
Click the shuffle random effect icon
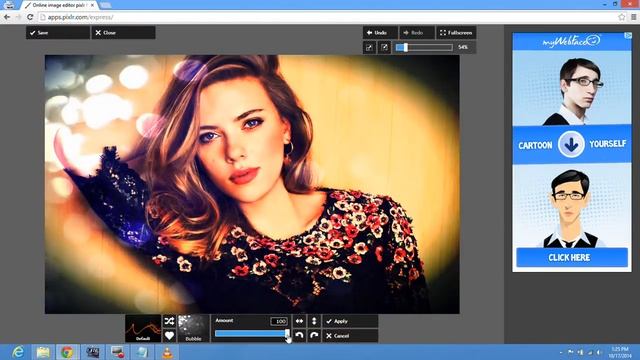(169, 321)
